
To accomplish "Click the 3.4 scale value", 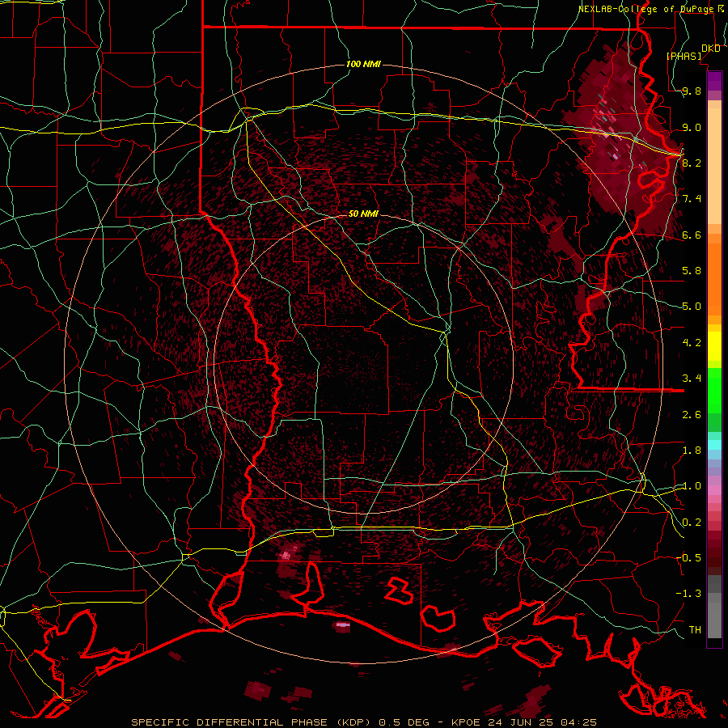I will 692,379.
